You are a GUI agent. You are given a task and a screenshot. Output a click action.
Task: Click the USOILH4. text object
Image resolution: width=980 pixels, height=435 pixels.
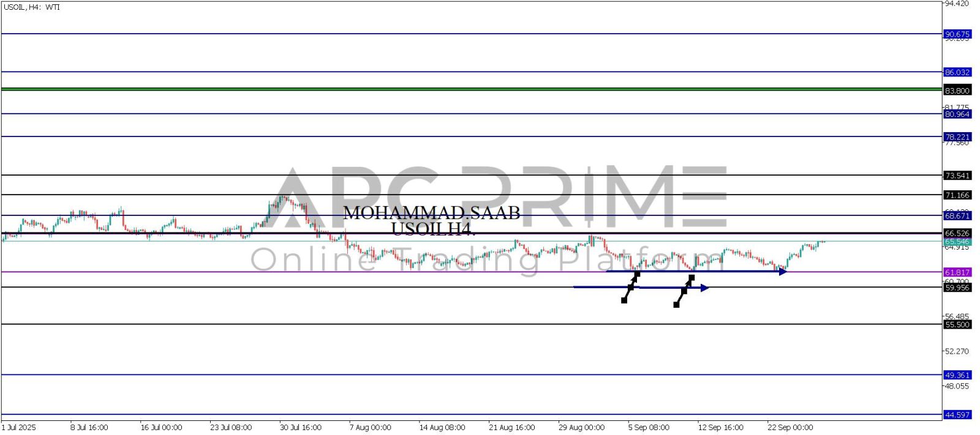point(433,229)
